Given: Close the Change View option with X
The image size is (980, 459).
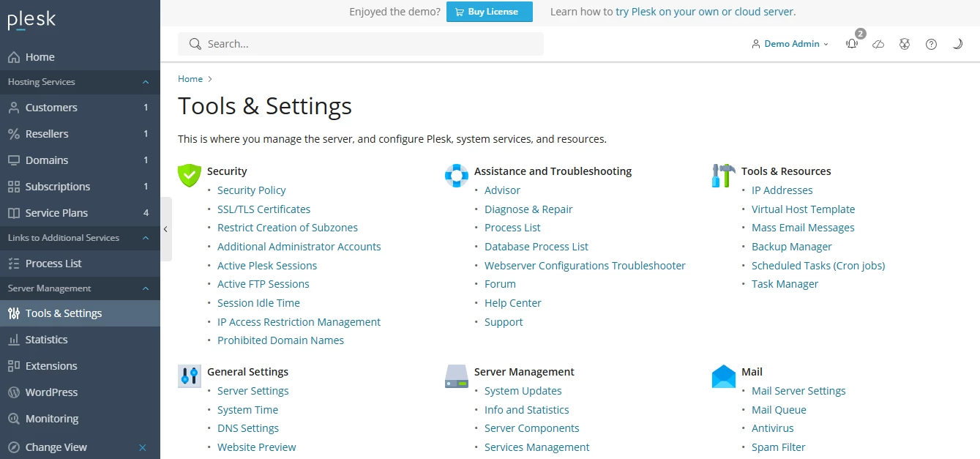Looking at the screenshot, I should pyautogui.click(x=143, y=447).
